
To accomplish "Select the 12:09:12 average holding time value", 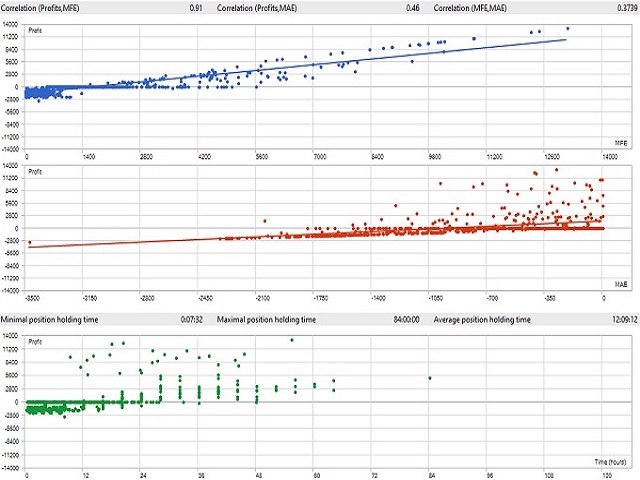I will coord(617,320).
